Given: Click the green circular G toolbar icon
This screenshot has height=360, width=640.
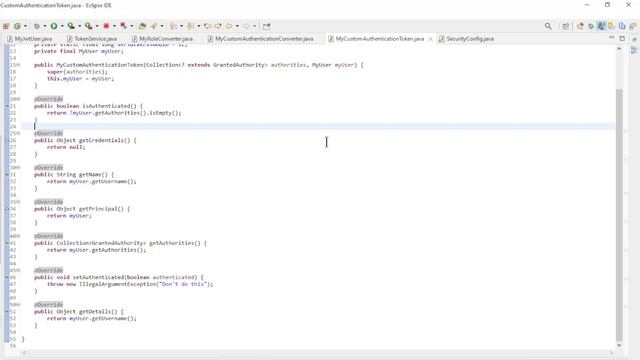Looking at the screenshot, I should [x=18, y=26].
